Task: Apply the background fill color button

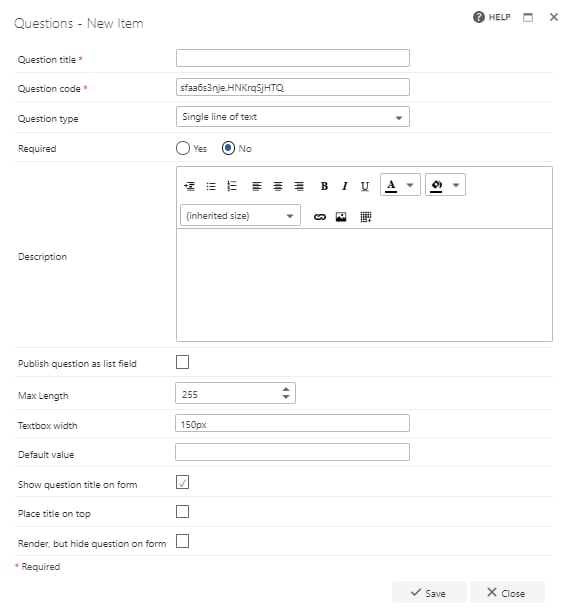Action: click(437, 186)
